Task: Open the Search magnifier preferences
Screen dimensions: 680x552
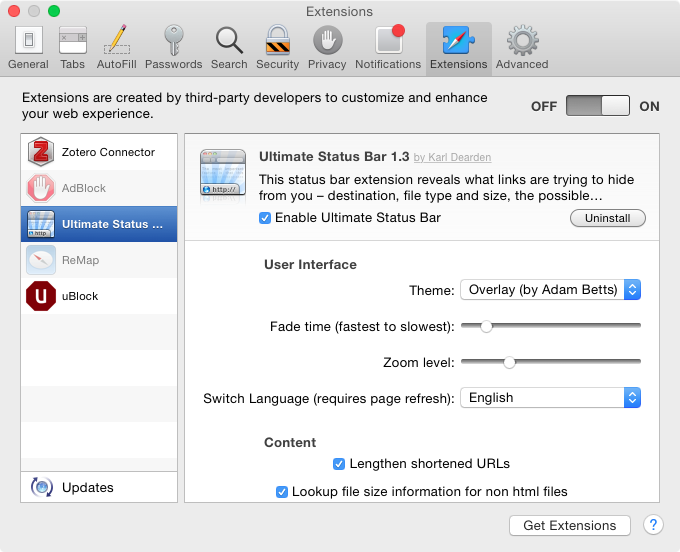Action: pos(229,48)
